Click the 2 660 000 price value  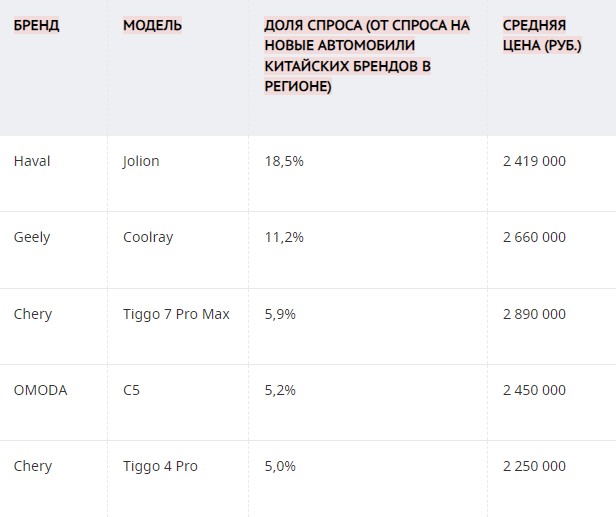pos(534,237)
